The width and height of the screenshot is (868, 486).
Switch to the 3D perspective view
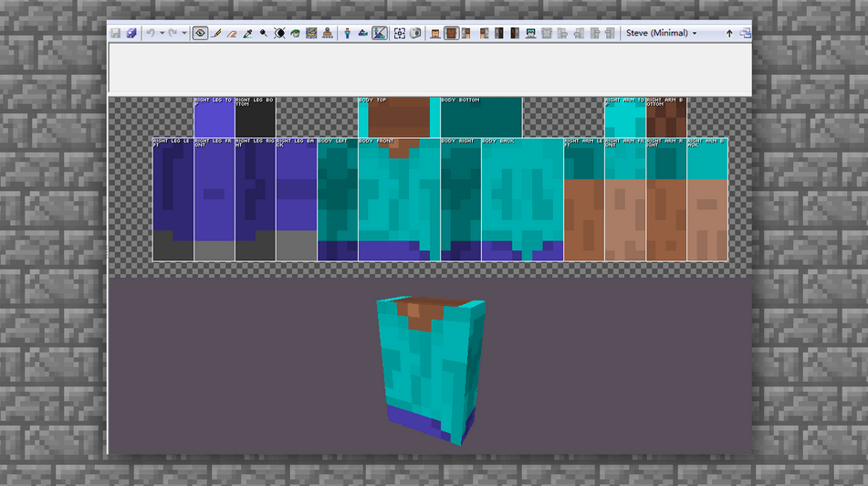point(347,33)
